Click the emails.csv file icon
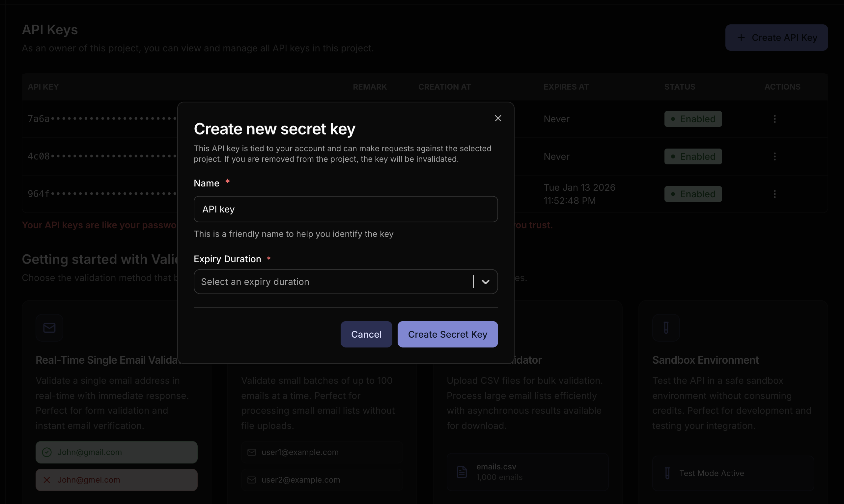Image resolution: width=844 pixels, height=504 pixels. point(462,472)
